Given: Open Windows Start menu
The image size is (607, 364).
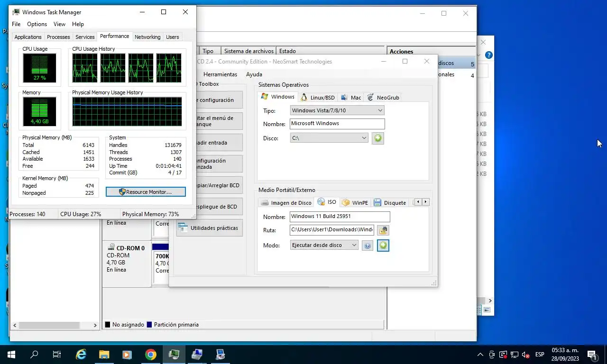Looking at the screenshot, I should 11,354.
